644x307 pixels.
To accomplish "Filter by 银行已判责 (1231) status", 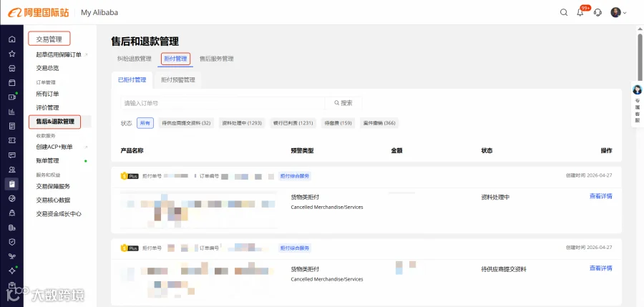I will coord(293,123).
